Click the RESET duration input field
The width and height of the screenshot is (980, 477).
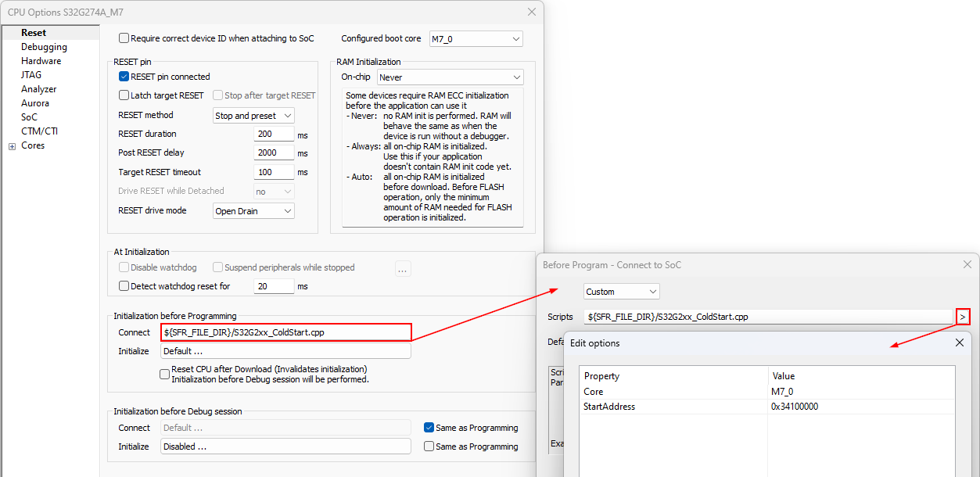(274, 134)
